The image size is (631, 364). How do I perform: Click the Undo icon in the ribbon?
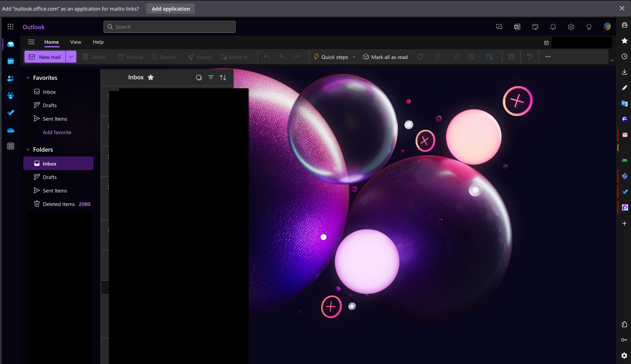tap(530, 57)
